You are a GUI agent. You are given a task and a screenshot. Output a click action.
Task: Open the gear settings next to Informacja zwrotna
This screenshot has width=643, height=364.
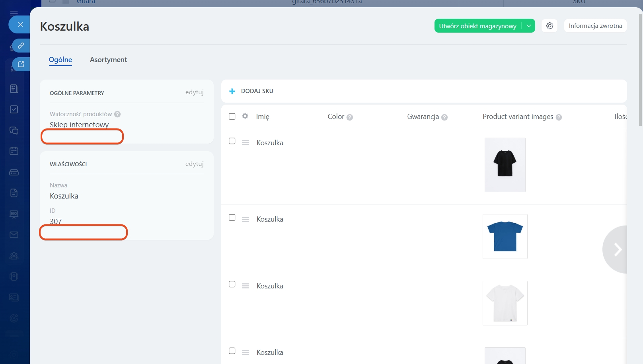click(549, 26)
